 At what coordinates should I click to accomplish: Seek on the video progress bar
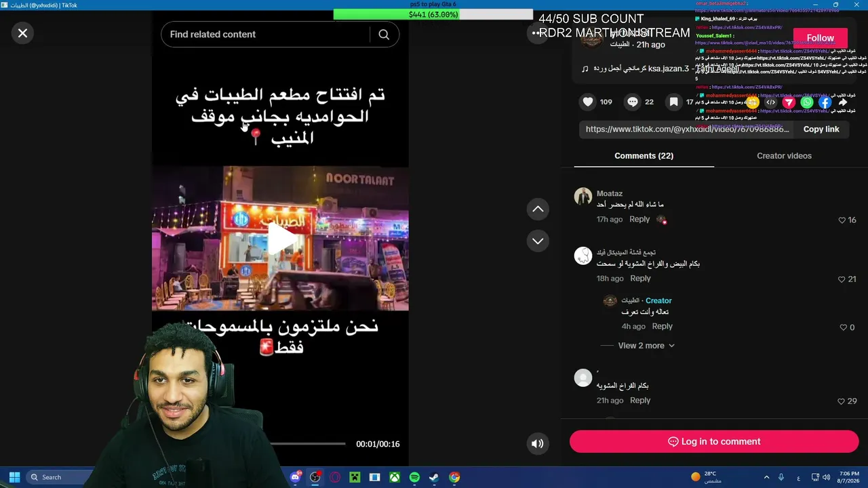point(307,444)
